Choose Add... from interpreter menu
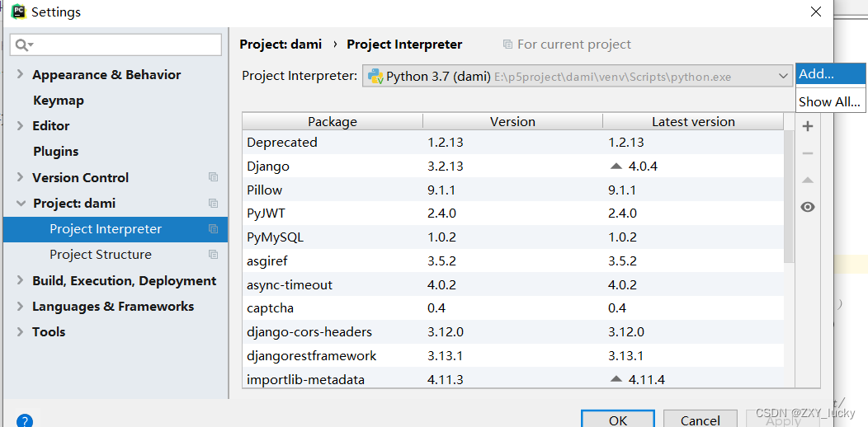This screenshot has height=427, width=868. pos(831,74)
